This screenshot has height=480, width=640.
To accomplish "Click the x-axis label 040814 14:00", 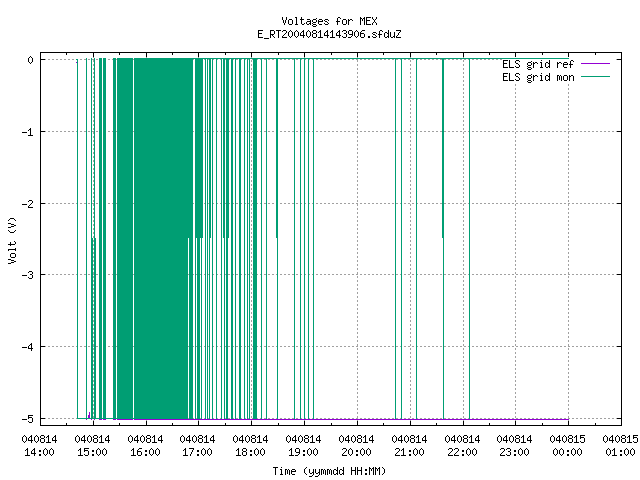I will 40,446.
